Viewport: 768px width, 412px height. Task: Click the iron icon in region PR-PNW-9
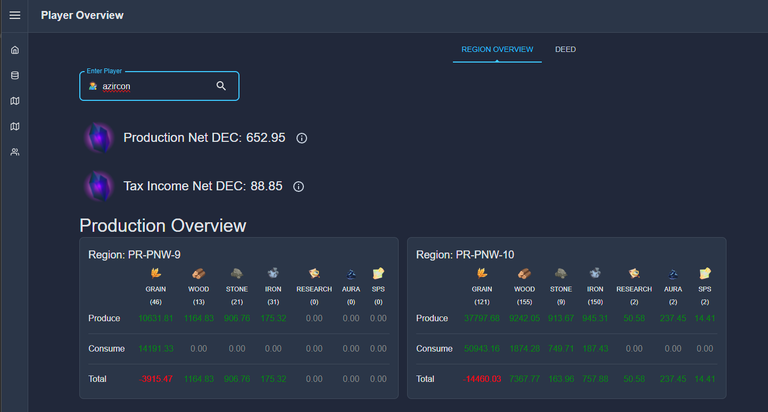tap(273, 273)
